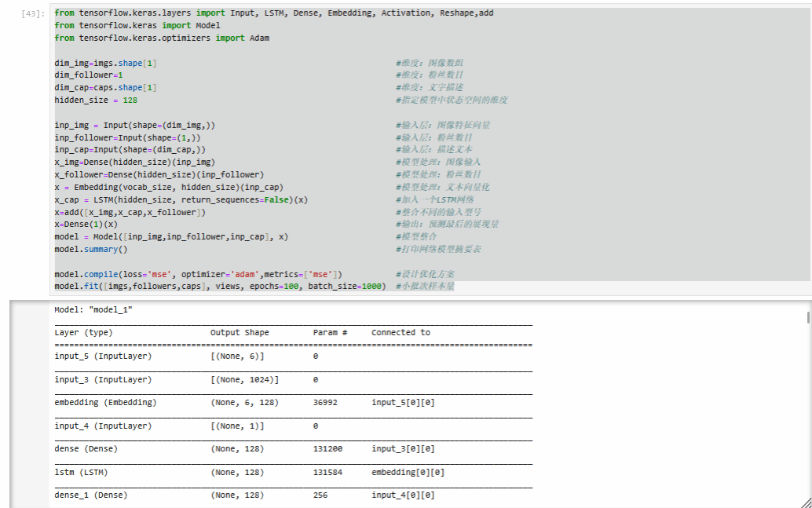812x508 pixels.
Task: Click the 'x_cap = LSTM(...)' line
Action: pos(181,200)
